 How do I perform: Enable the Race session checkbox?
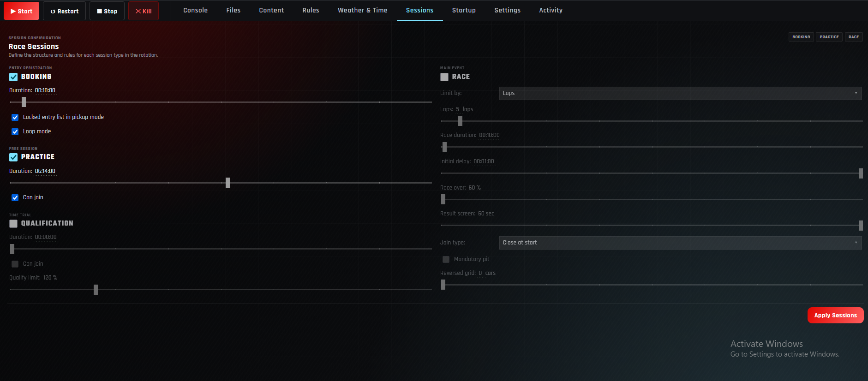click(x=444, y=77)
